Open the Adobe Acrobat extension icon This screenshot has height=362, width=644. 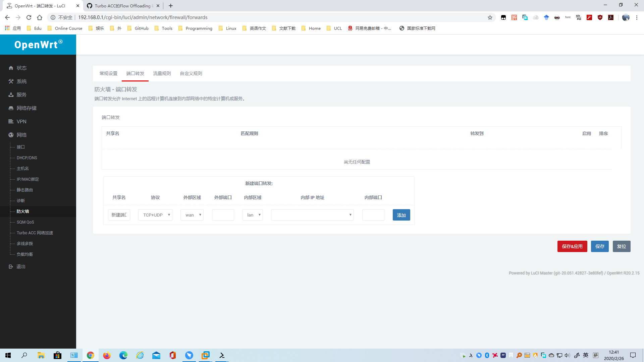(611, 17)
